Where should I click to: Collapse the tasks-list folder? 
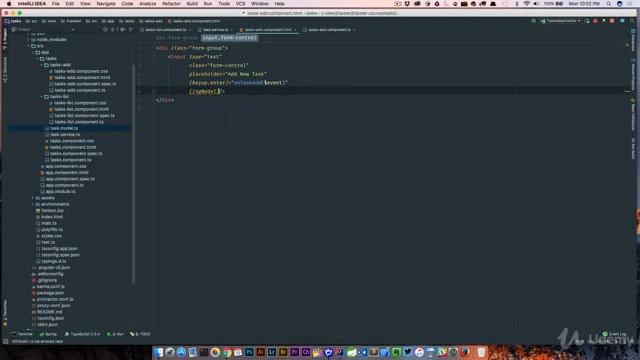pos(42,96)
